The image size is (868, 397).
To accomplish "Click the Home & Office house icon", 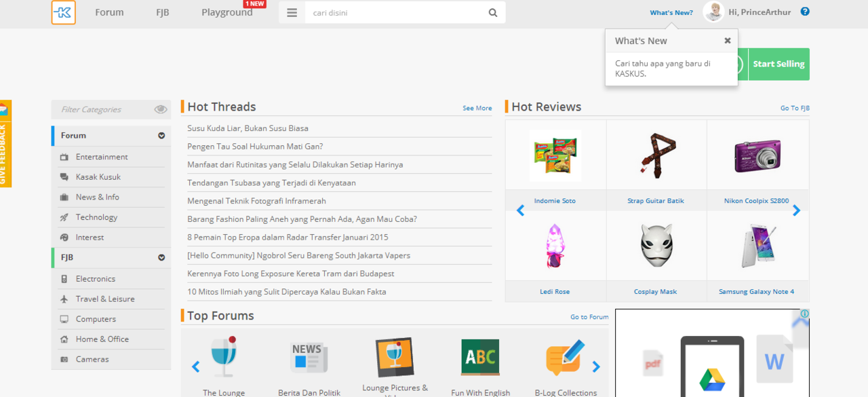I will (64, 339).
